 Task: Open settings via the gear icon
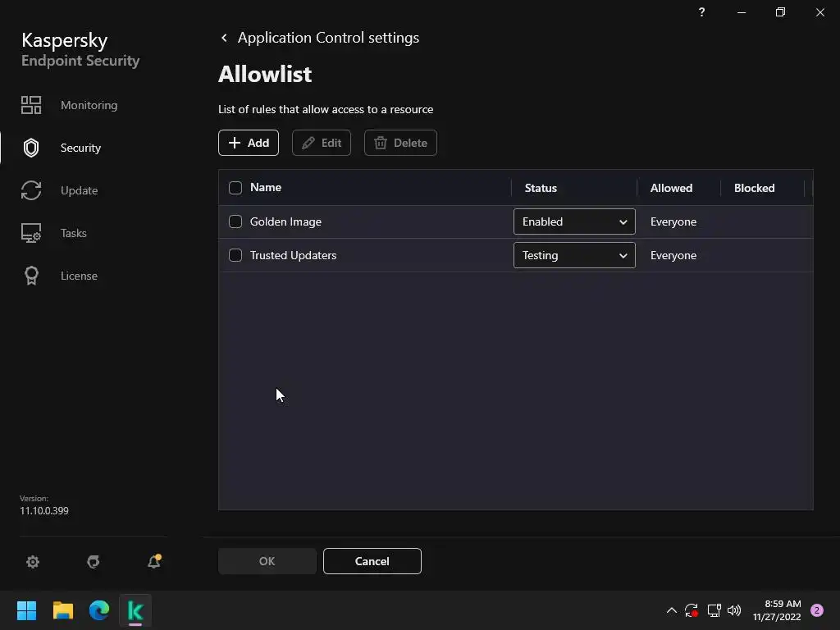coord(33,561)
